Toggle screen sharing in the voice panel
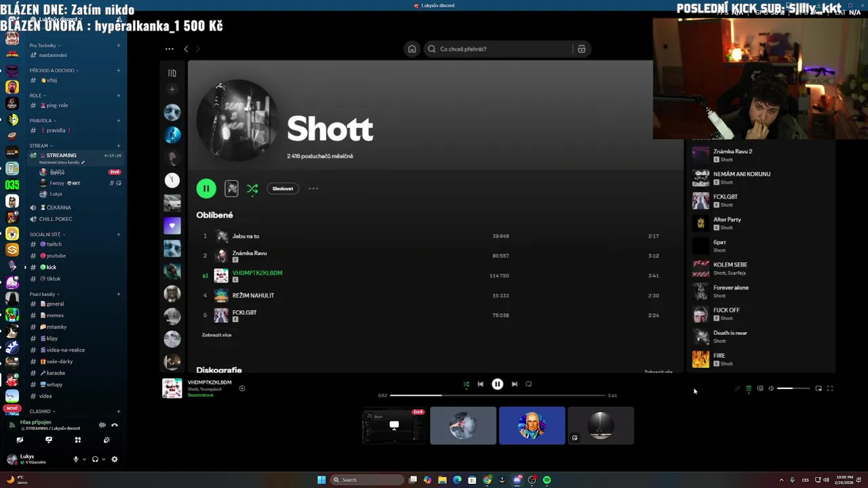 pos(49,440)
